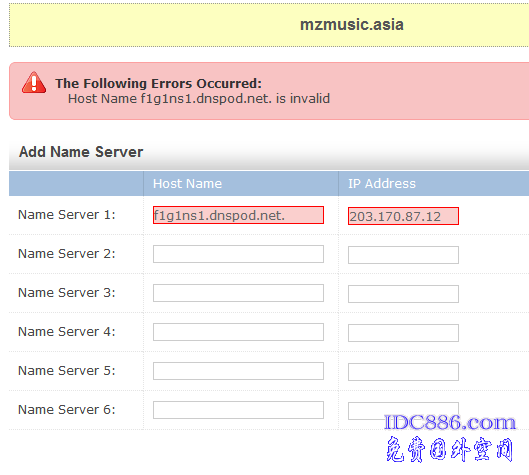Click Name Server 4 host name box
The height and width of the screenshot is (475, 529).
(x=238, y=332)
